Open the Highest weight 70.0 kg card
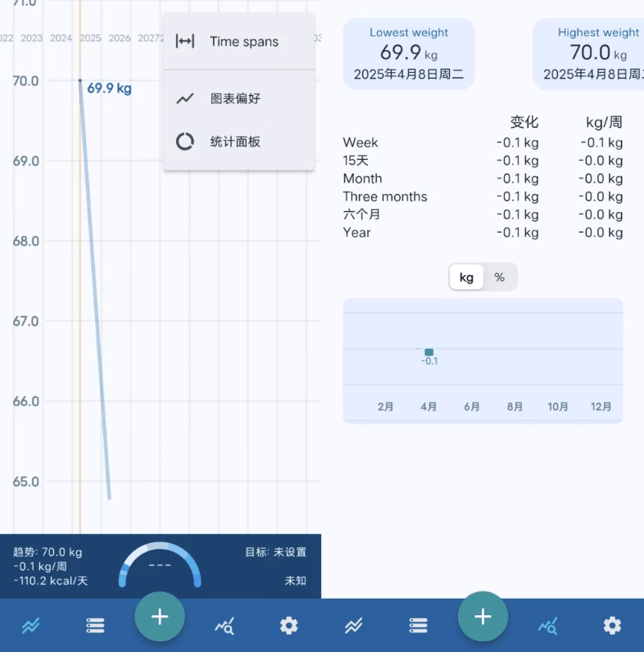This screenshot has height=652, width=644. coord(590,54)
